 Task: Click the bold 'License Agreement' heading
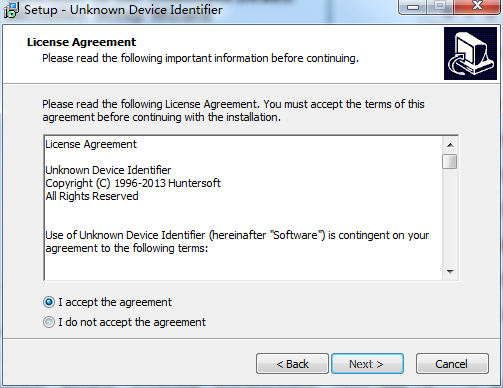pyautogui.click(x=81, y=42)
